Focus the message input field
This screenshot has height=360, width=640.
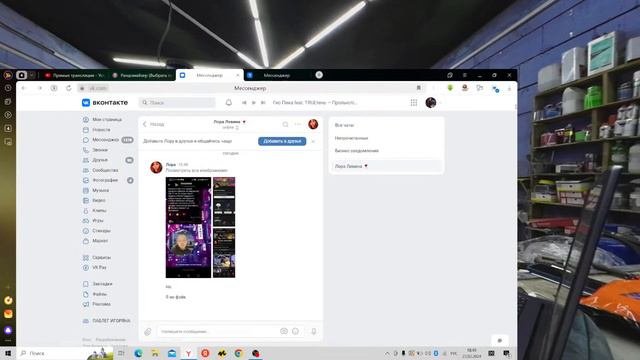pos(218,331)
